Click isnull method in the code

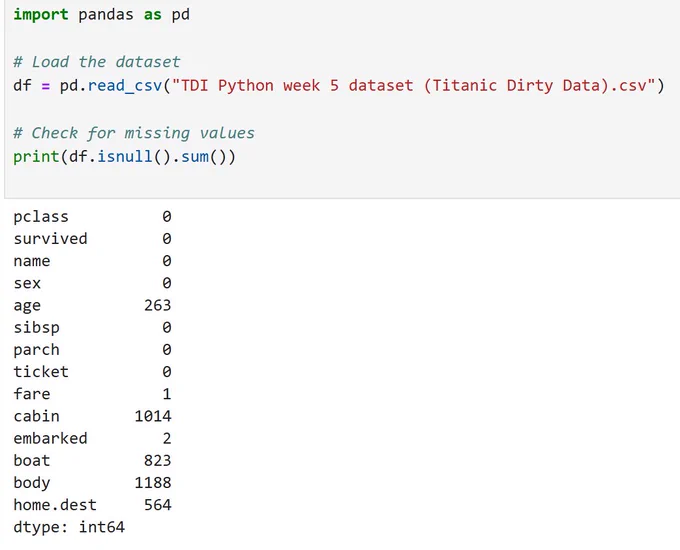pyautogui.click(x=125, y=157)
